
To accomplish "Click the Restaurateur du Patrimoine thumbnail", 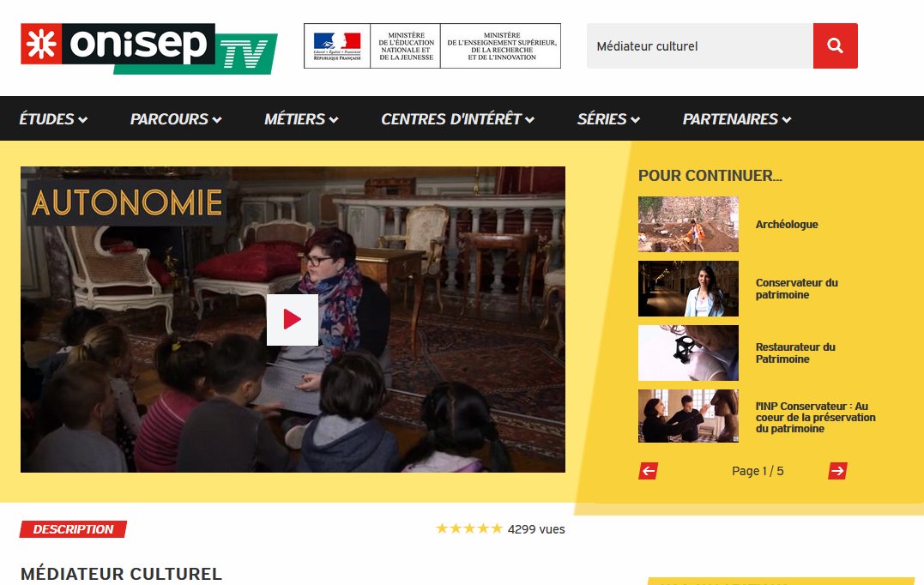I will (x=688, y=353).
